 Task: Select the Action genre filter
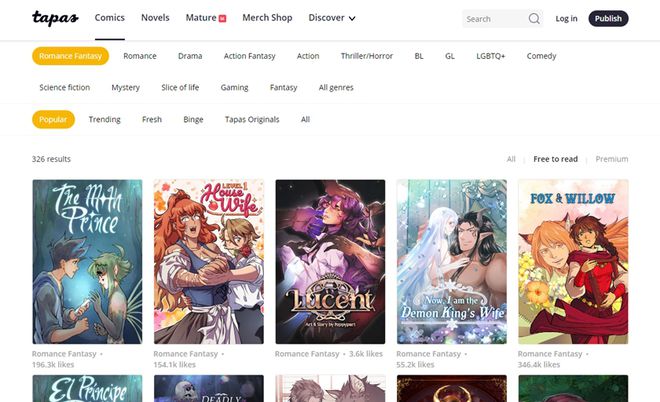[308, 56]
